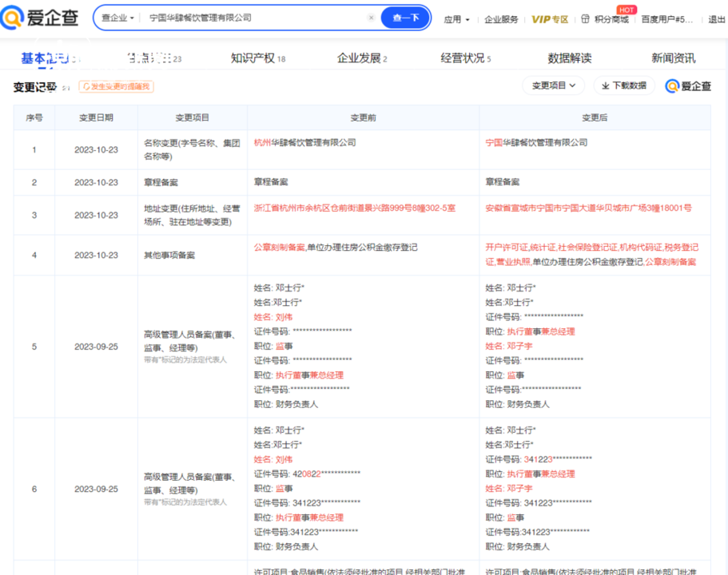Screen dimensions: 728x575
Task: Click 宁国华肆餐饮管理有限公司 in the 变更后 column
Action: pyautogui.click(x=536, y=142)
